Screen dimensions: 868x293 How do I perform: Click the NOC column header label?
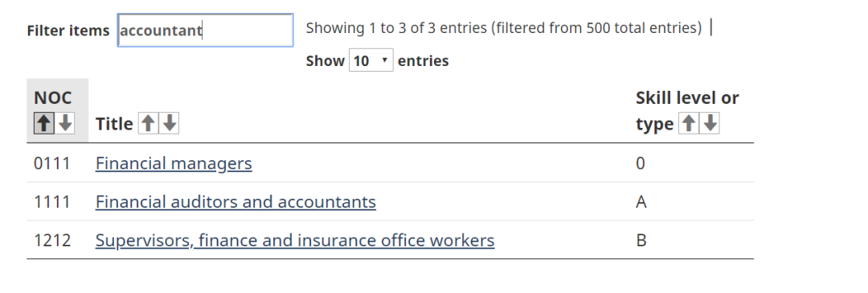(52, 97)
